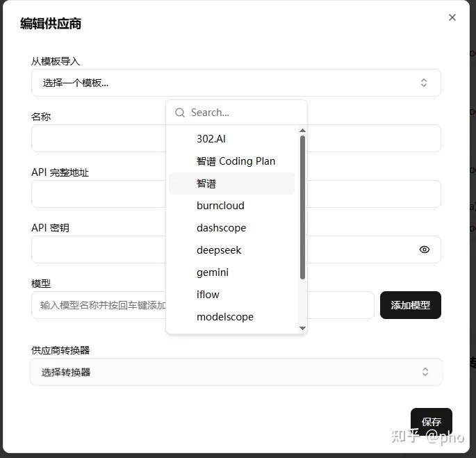Click the 添加模型 button
This screenshot has height=458, width=476.
pos(411,305)
